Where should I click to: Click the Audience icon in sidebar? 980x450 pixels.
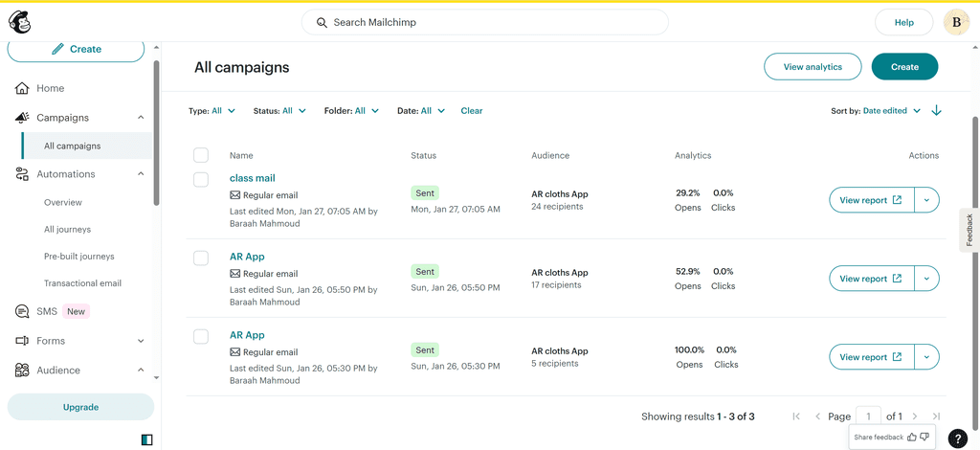[x=22, y=370]
